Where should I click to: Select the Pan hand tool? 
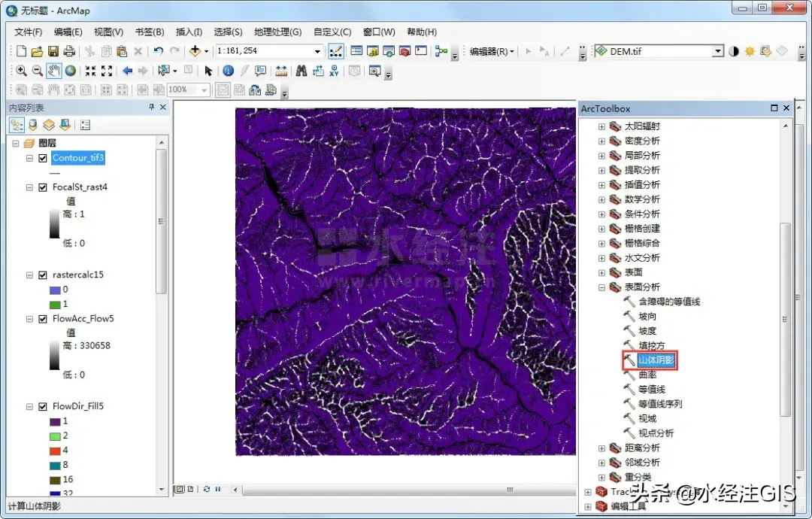53,71
